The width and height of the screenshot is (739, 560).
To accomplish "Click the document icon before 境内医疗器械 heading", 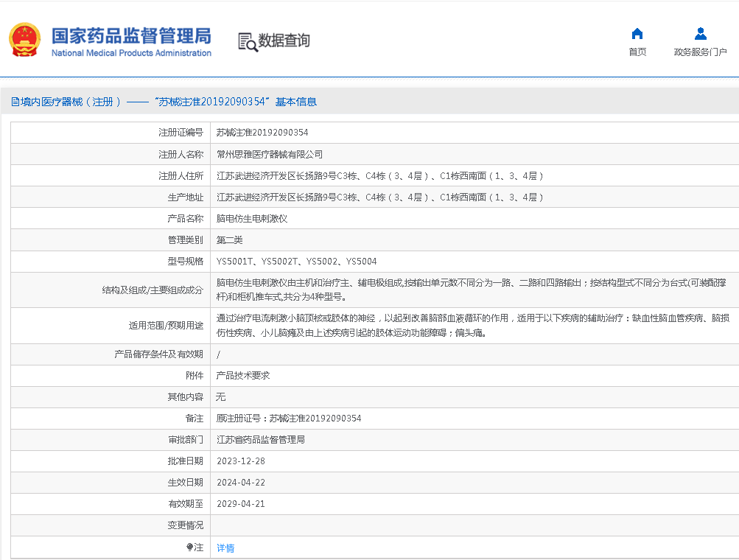I will click(15, 102).
